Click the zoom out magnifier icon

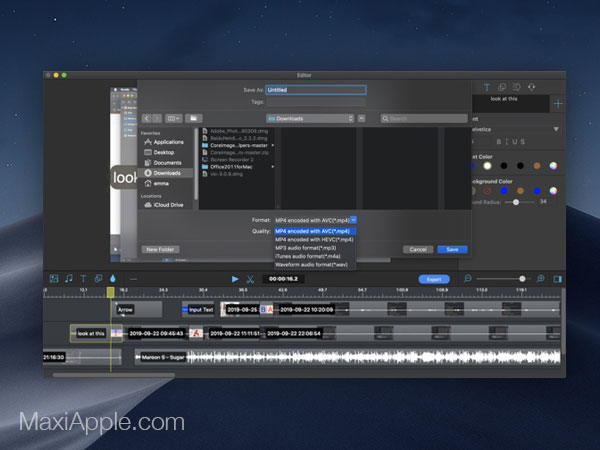468,279
